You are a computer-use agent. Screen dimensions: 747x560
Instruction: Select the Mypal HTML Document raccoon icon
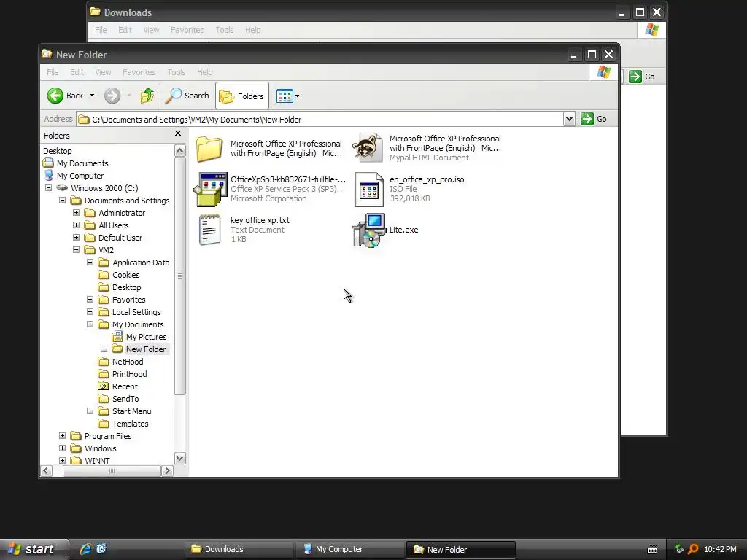(368, 147)
